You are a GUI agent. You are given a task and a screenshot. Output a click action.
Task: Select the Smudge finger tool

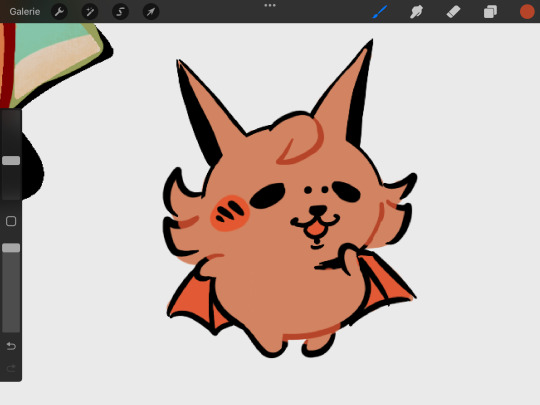[x=416, y=12]
